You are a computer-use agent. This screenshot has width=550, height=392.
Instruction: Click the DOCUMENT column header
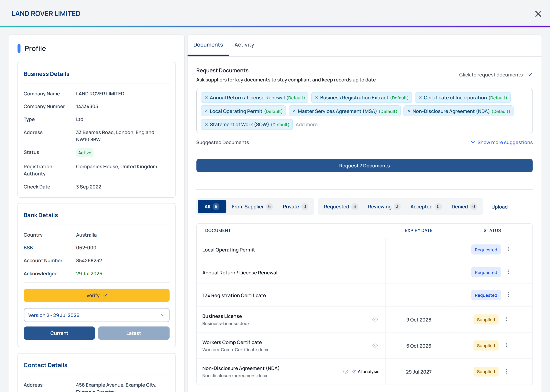click(x=218, y=230)
